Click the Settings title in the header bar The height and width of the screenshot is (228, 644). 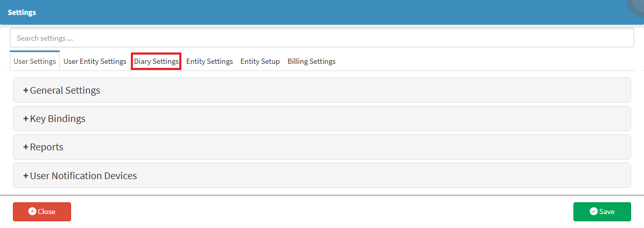point(22,12)
